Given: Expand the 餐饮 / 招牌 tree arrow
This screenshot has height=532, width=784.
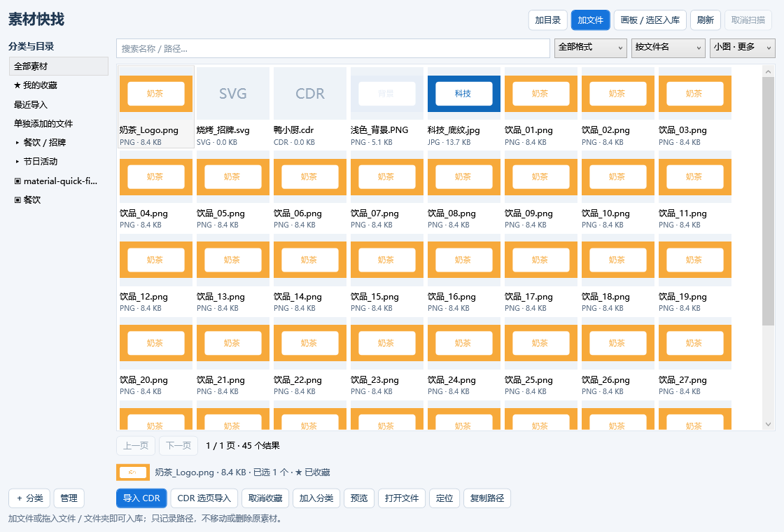Looking at the screenshot, I should tap(17, 143).
